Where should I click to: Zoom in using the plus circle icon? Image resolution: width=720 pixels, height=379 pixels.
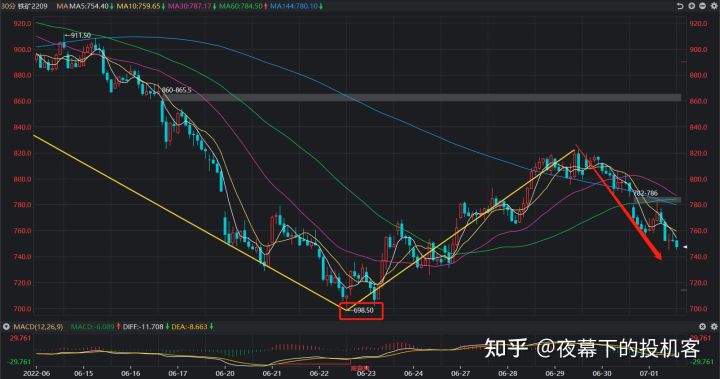click(x=692, y=6)
